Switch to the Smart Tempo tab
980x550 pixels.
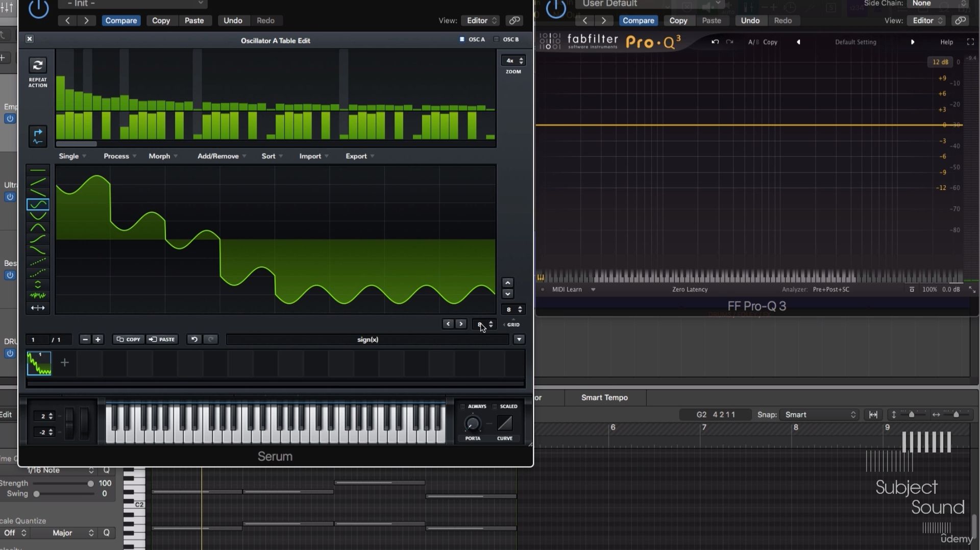pos(605,397)
